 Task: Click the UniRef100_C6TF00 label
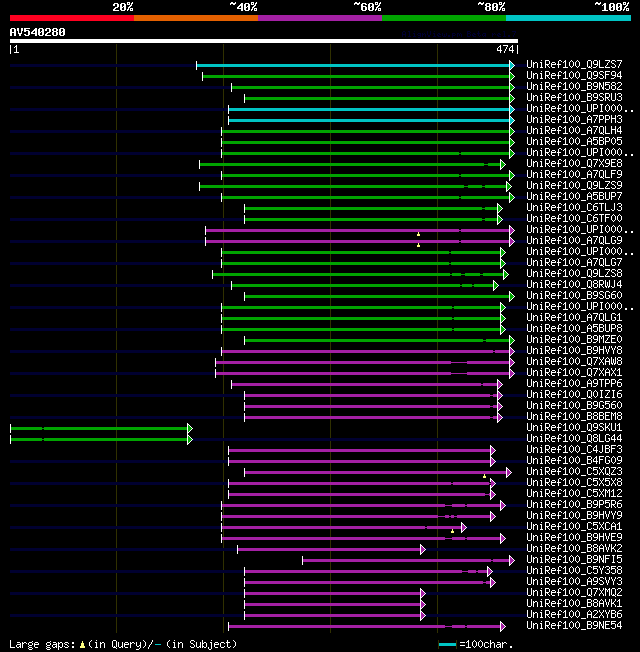coord(574,219)
